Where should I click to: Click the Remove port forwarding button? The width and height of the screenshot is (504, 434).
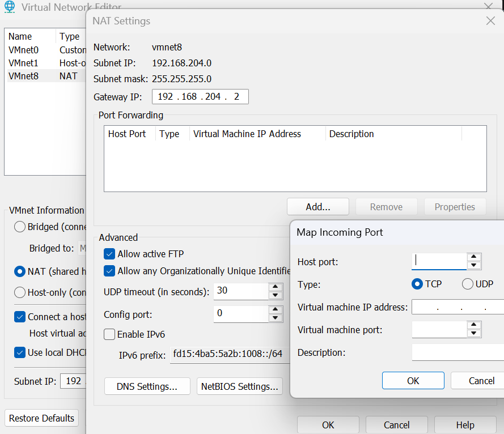click(x=386, y=207)
